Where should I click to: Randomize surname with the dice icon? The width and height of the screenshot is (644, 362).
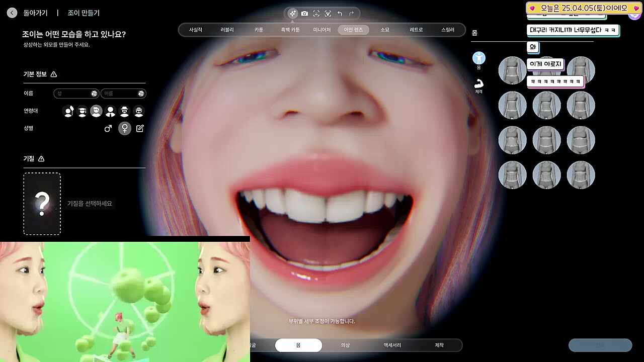pos(94,94)
